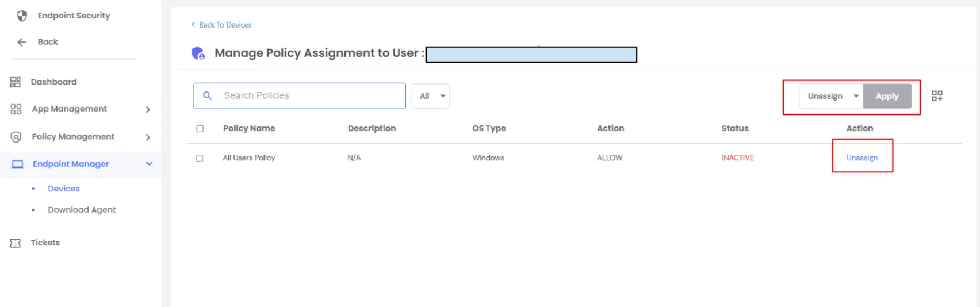The height and width of the screenshot is (307, 980).
Task: Click the App Management squares icon
Action: (16, 109)
